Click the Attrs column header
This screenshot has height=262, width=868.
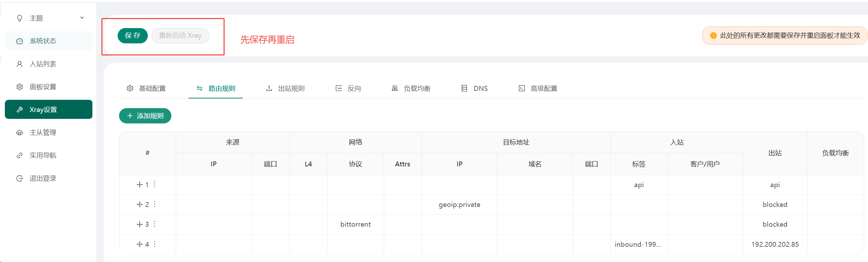point(403,164)
